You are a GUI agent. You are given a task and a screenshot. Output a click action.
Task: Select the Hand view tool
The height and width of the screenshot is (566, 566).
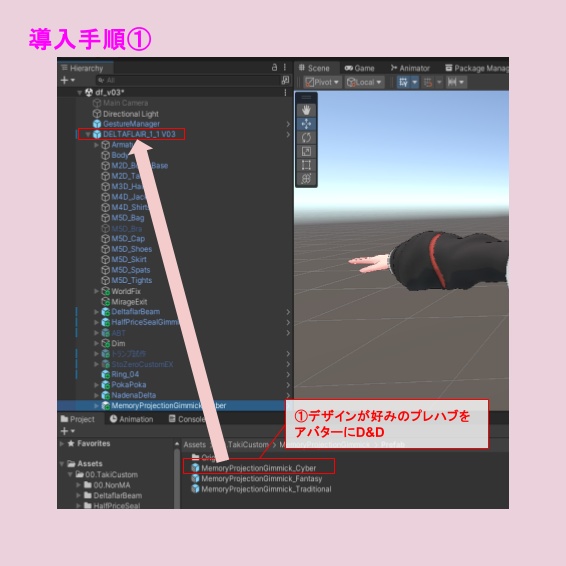point(306,110)
